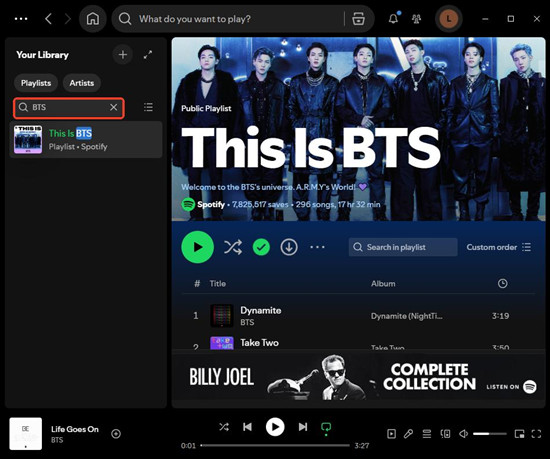The height and width of the screenshot is (459, 550).
Task: Go back with the left arrow
Action: 48,19
